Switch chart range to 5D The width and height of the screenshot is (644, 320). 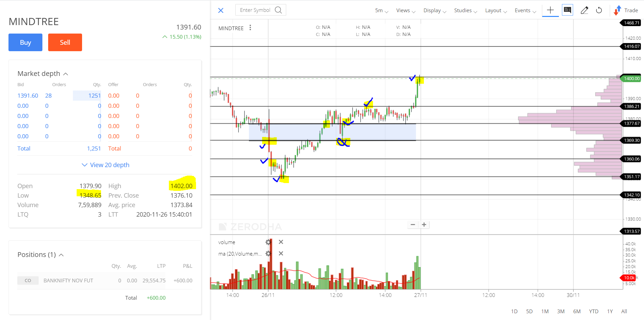[529, 311]
